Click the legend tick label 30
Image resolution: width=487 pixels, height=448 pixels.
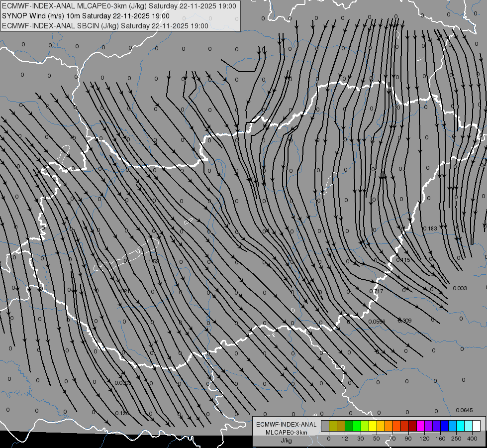click(361, 439)
